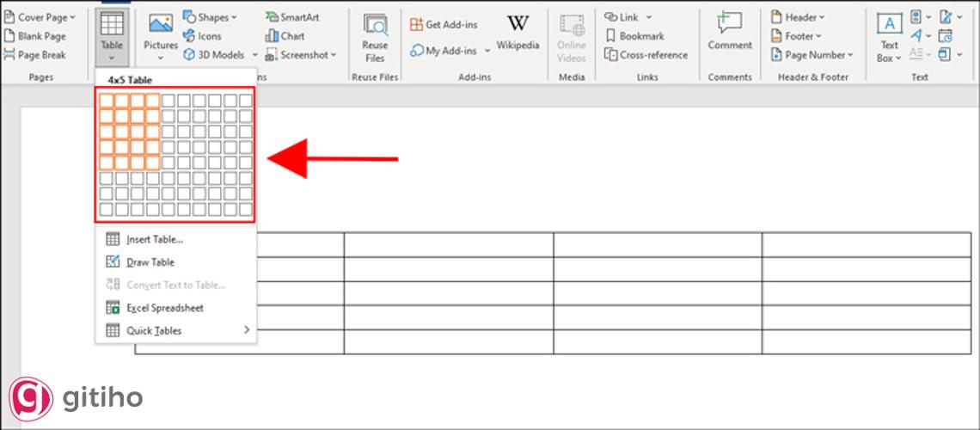Open the Reuse Files pane
The width and height of the screenshot is (980, 430).
(x=375, y=38)
